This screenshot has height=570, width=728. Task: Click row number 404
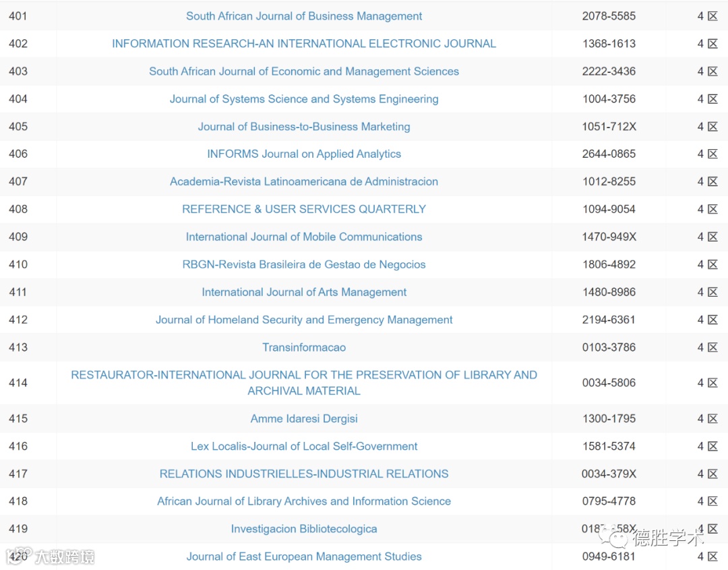tap(18, 99)
